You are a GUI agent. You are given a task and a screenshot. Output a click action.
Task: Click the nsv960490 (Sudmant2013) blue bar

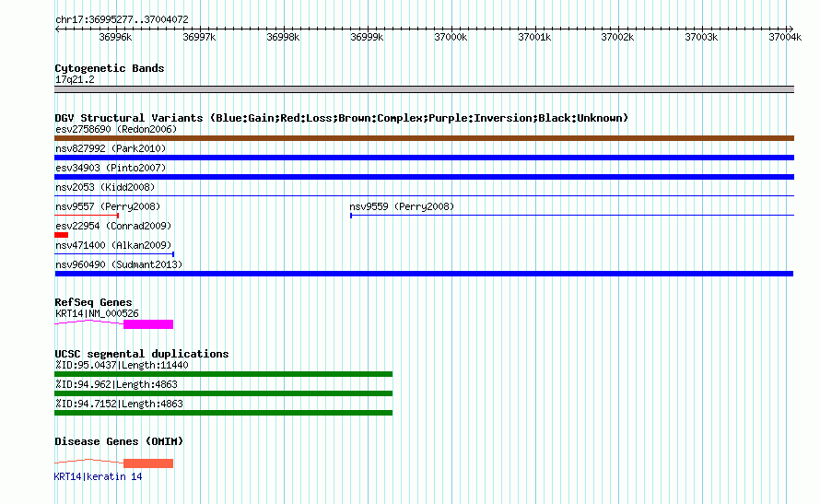point(424,274)
